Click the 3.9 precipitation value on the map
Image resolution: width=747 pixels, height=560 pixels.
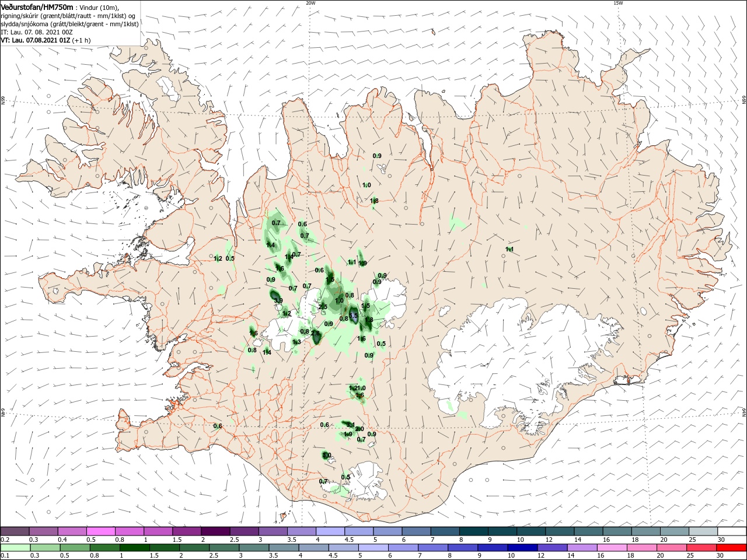pyautogui.click(x=278, y=300)
